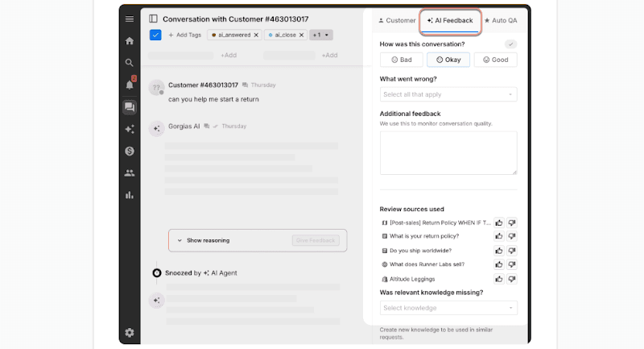Open the 'Do you ship worldwide?' source
644x349 pixels.
[416, 251]
